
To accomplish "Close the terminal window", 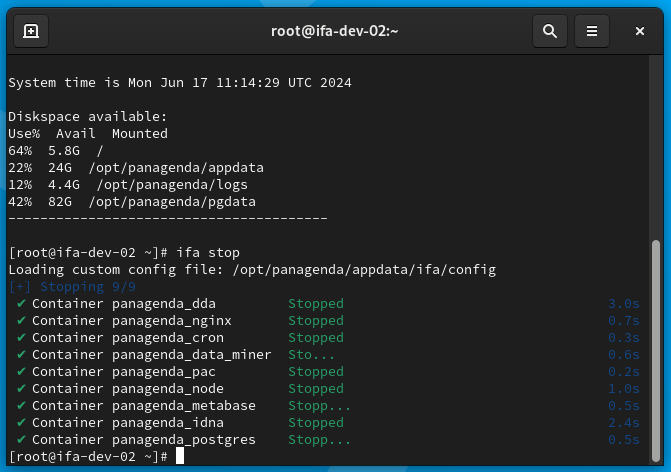I will (x=640, y=31).
